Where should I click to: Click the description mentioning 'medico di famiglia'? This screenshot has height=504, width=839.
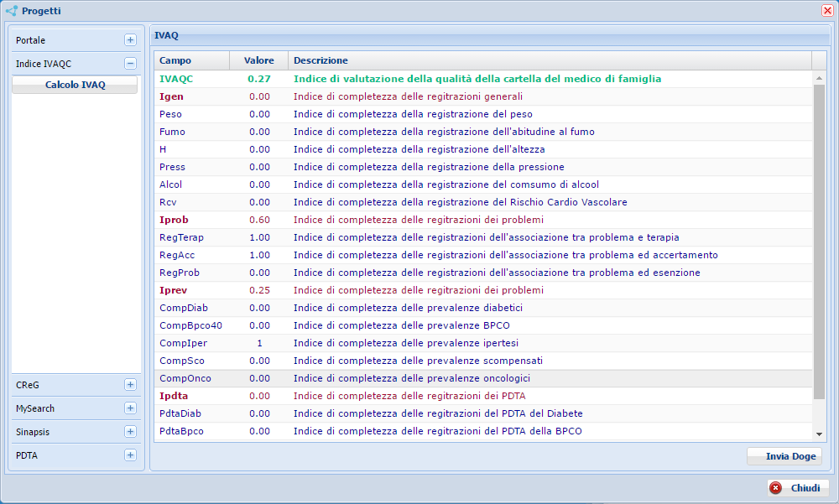coord(477,79)
